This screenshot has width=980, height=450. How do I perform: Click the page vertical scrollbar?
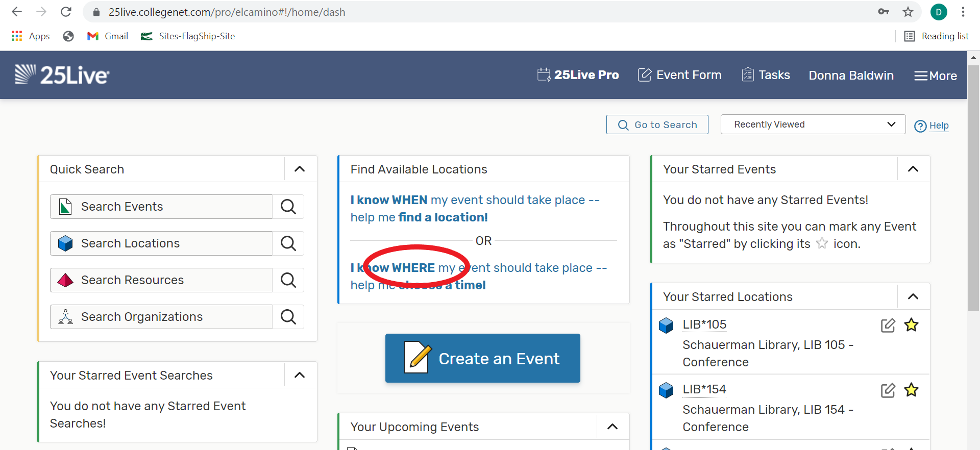(974, 188)
